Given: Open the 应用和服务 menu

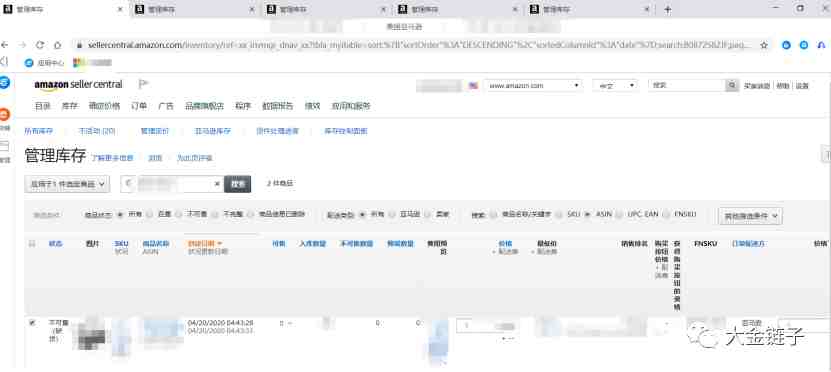Looking at the screenshot, I should point(351,106).
